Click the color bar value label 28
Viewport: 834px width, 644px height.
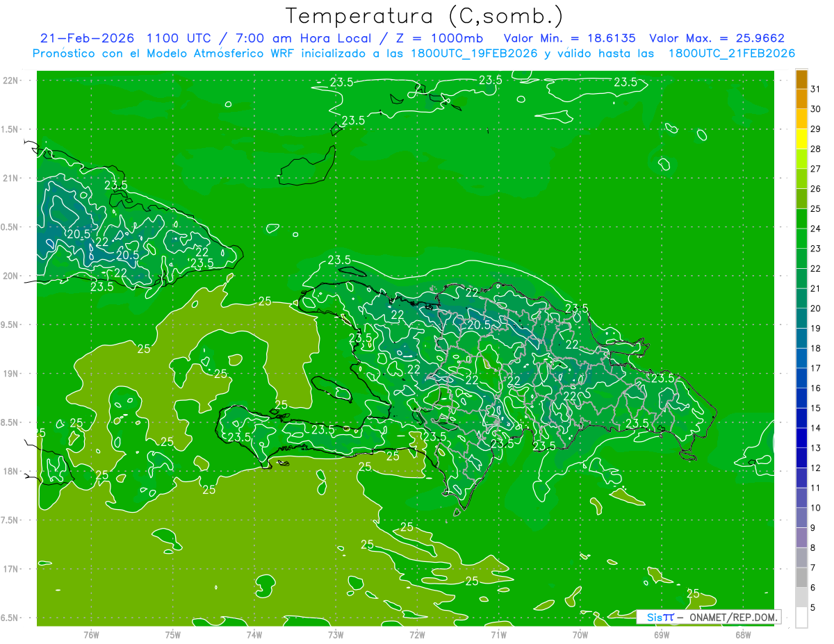coord(816,149)
